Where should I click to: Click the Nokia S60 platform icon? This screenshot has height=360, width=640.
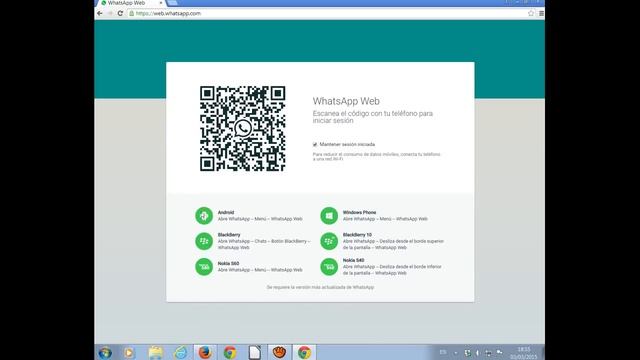pos(204,267)
